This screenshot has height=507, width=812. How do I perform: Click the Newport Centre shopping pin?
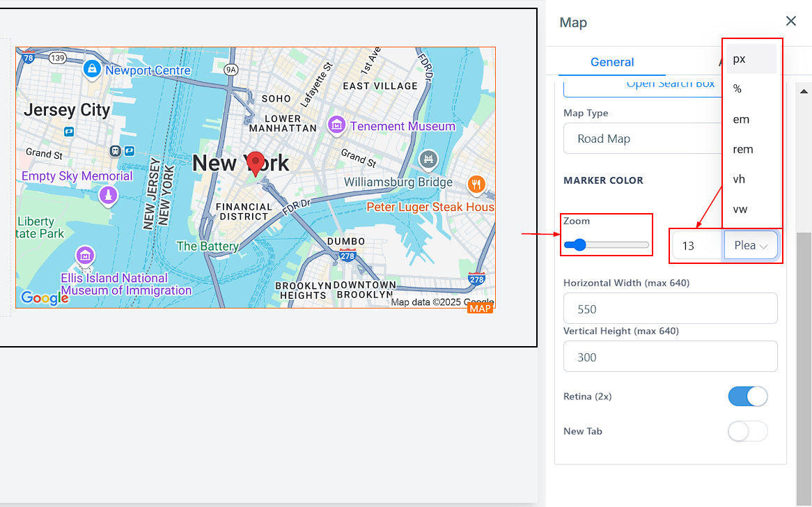tap(91, 69)
